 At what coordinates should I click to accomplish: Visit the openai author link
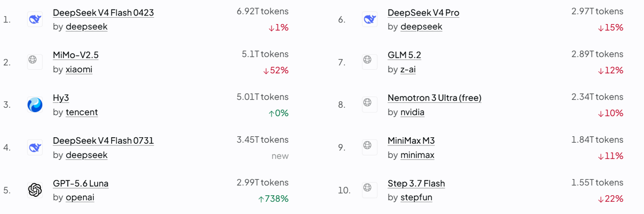point(80,197)
